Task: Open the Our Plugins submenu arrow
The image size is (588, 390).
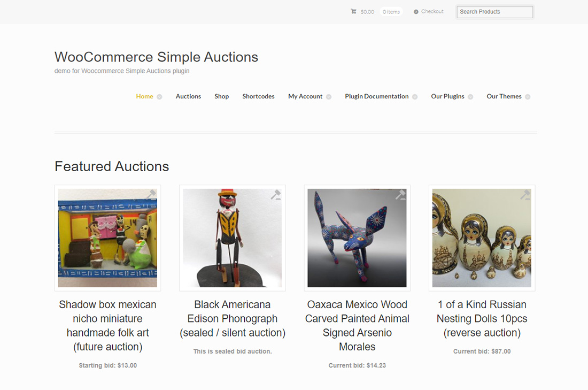Action: [x=470, y=97]
